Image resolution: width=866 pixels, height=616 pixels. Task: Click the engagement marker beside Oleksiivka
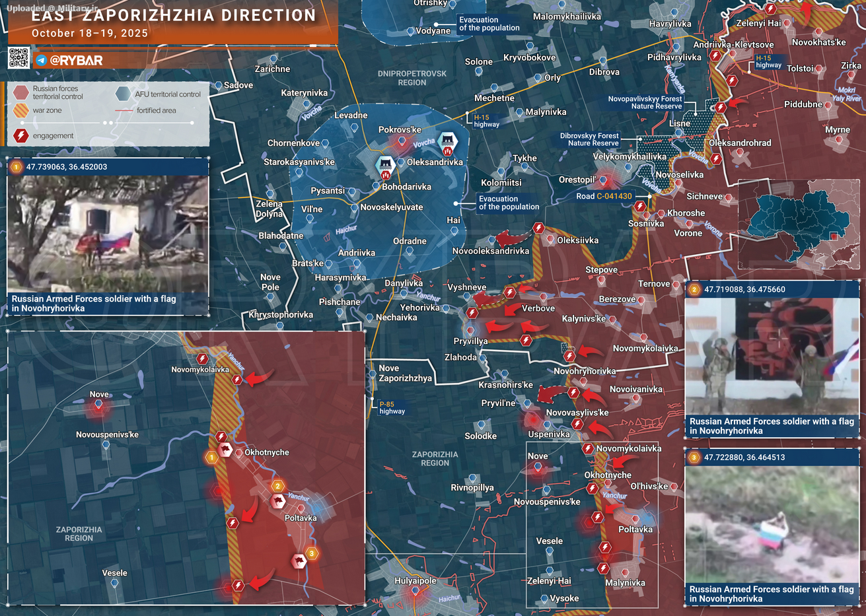[538, 228]
